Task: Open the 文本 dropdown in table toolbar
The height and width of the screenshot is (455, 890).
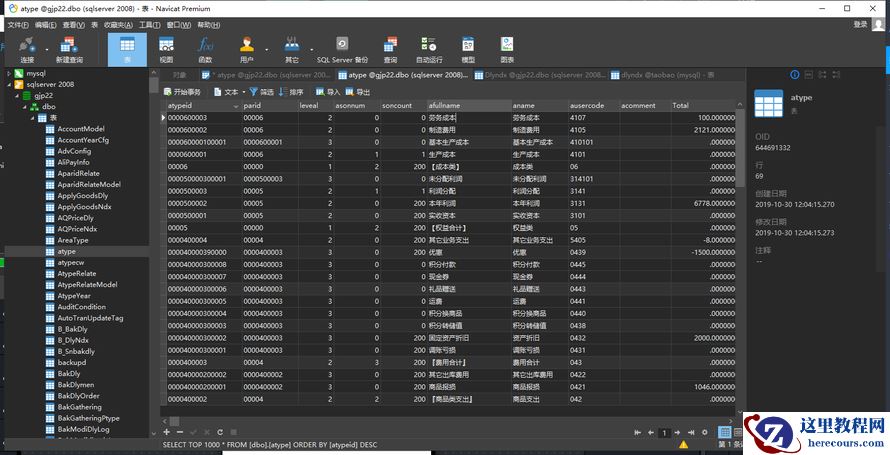Action: 230,91
